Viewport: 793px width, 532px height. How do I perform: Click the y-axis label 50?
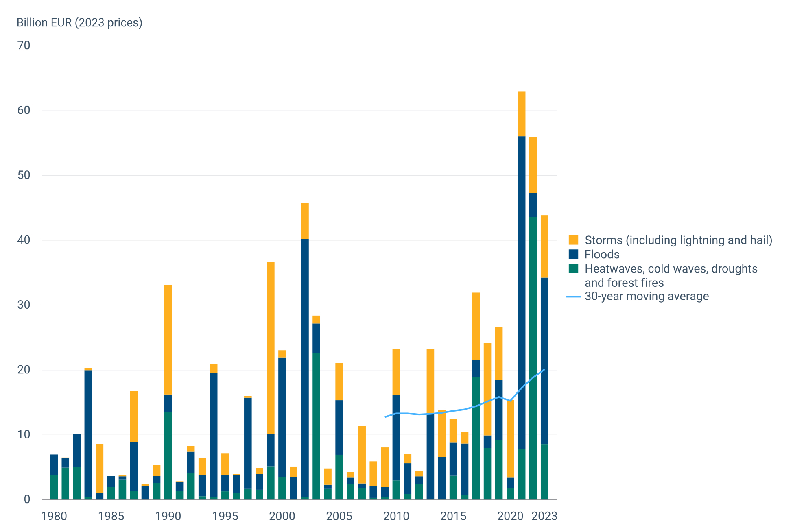(24, 175)
